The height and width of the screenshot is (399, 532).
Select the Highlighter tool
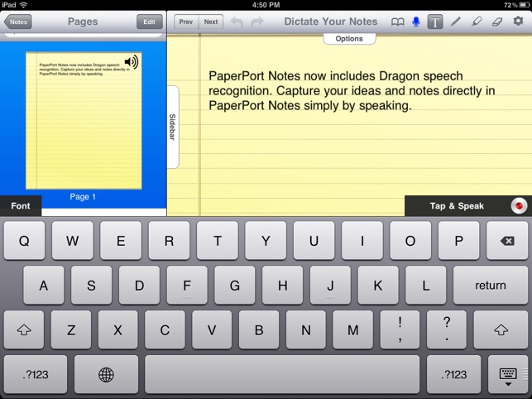click(477, 22)
